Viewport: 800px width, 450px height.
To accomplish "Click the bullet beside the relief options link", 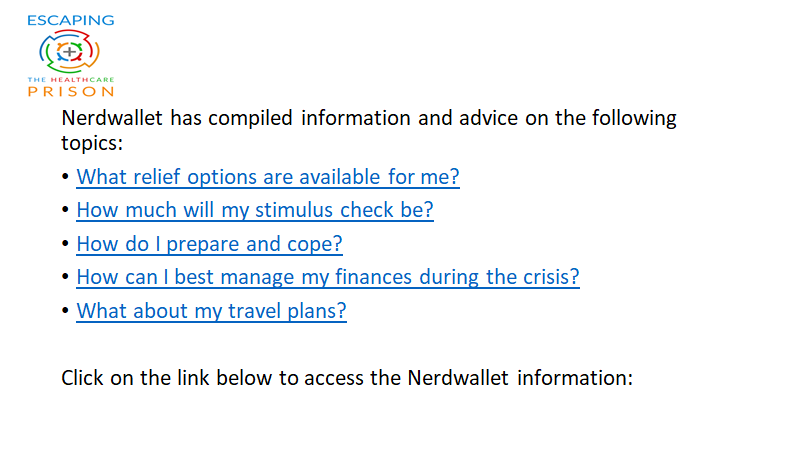I will 65,177.
